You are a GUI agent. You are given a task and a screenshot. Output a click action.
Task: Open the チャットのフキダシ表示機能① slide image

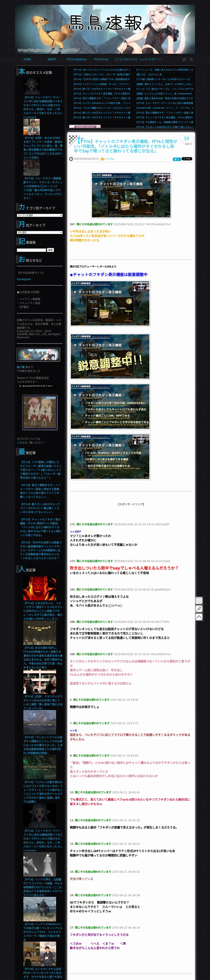[x=110, y=407]
